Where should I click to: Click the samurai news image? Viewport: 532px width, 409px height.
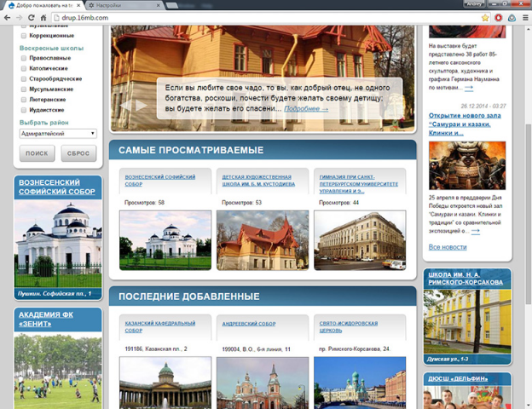click(467, 165)
